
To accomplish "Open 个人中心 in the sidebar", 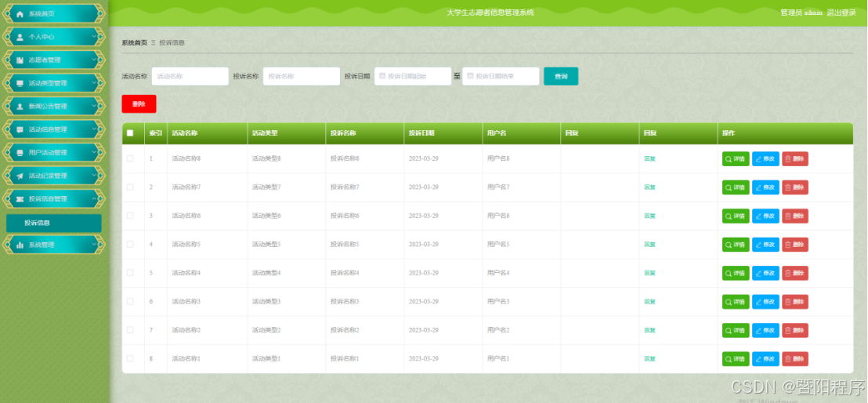I will point(54,37).
